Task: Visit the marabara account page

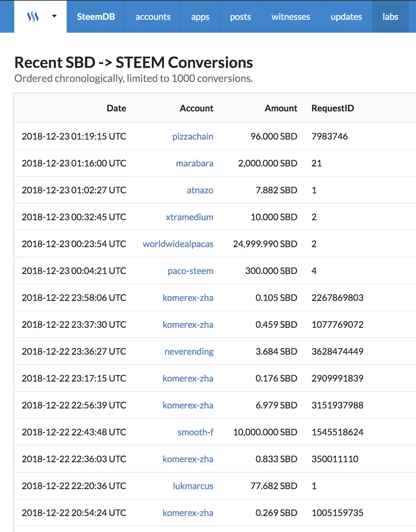Action: 194,163
